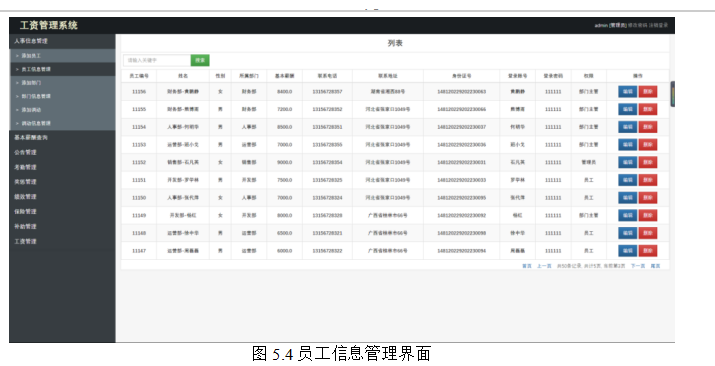Select salary cell 8400.0
The width and height of the screenshot is (715, 366).
point(285,92)
